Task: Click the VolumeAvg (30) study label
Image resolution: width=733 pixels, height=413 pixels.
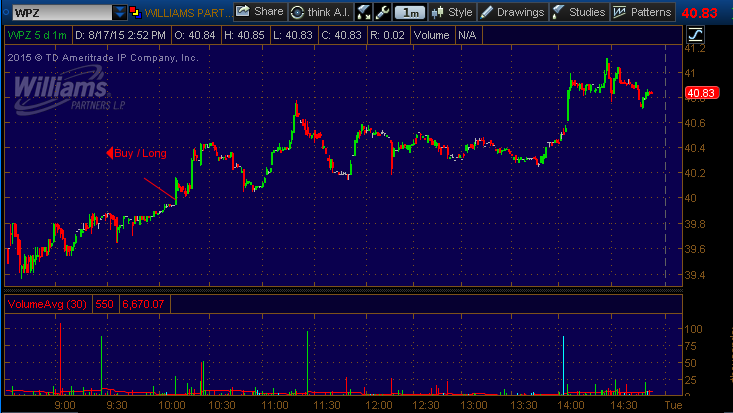Action: 47,304
